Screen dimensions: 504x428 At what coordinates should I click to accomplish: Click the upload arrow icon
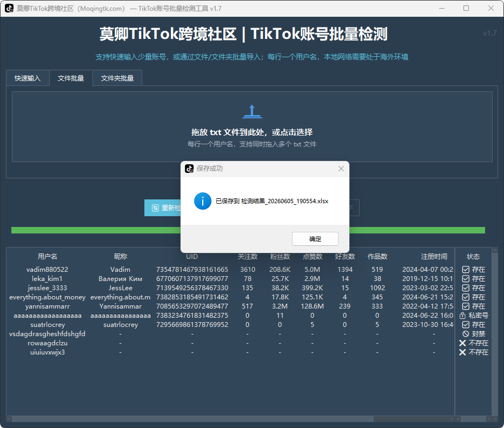252,111
